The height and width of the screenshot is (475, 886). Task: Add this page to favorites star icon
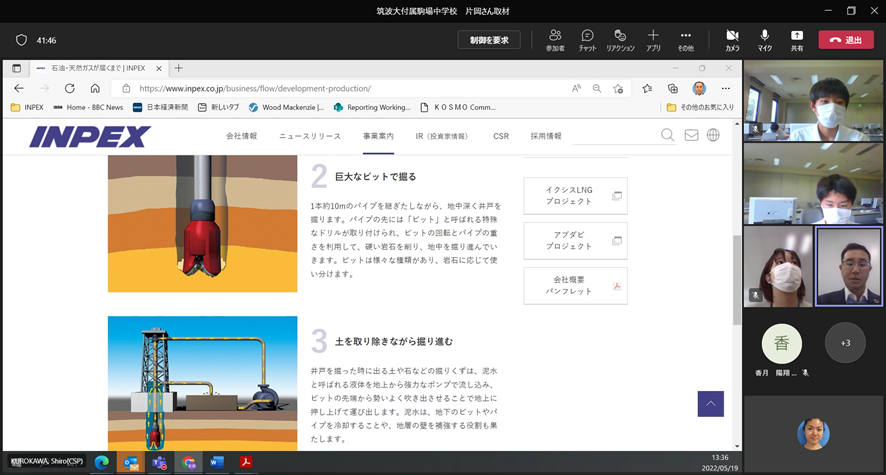click(x=618, y=88)
